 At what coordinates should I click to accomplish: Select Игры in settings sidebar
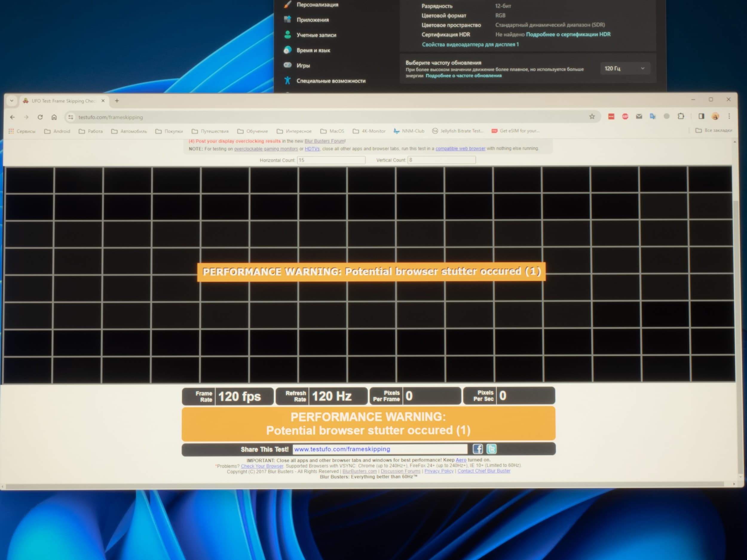tap(303, 65)
